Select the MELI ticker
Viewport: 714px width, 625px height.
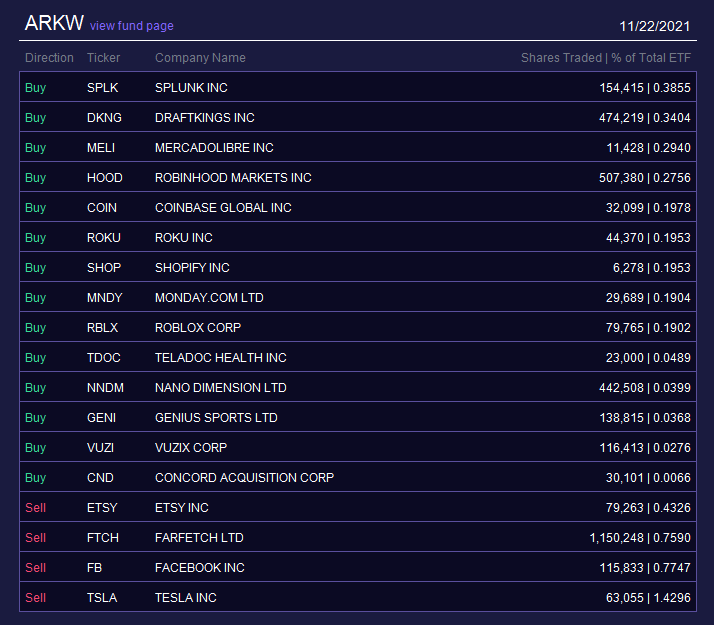pyautogui.click(x=101, y=147)
